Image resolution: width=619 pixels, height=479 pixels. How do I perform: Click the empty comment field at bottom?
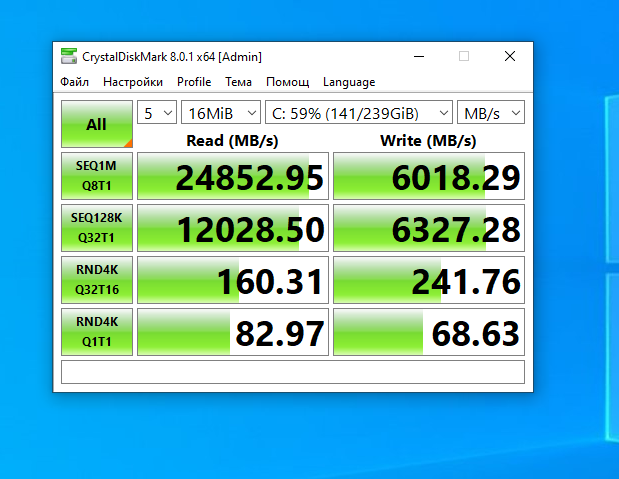[293, 372]
